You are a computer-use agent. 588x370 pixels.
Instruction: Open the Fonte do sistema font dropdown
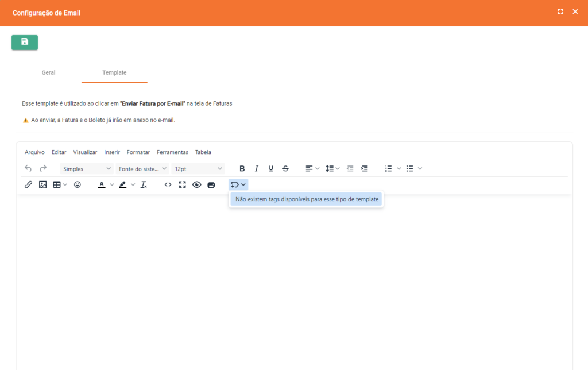click(x=142, y=169)
